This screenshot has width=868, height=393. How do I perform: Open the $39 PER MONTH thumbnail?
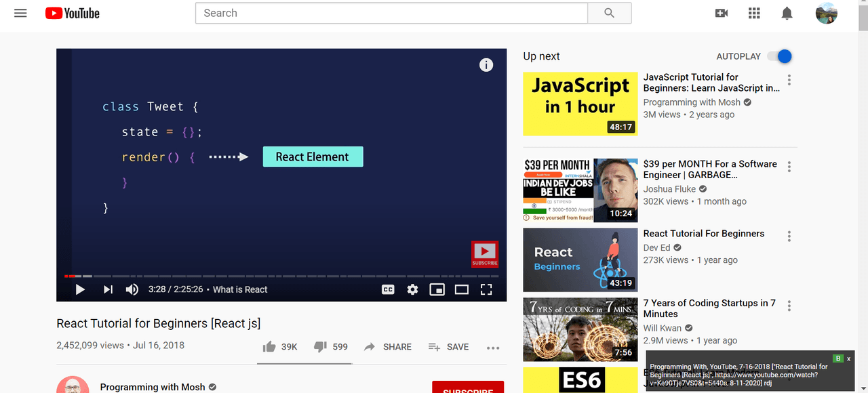tap(580, 190)
